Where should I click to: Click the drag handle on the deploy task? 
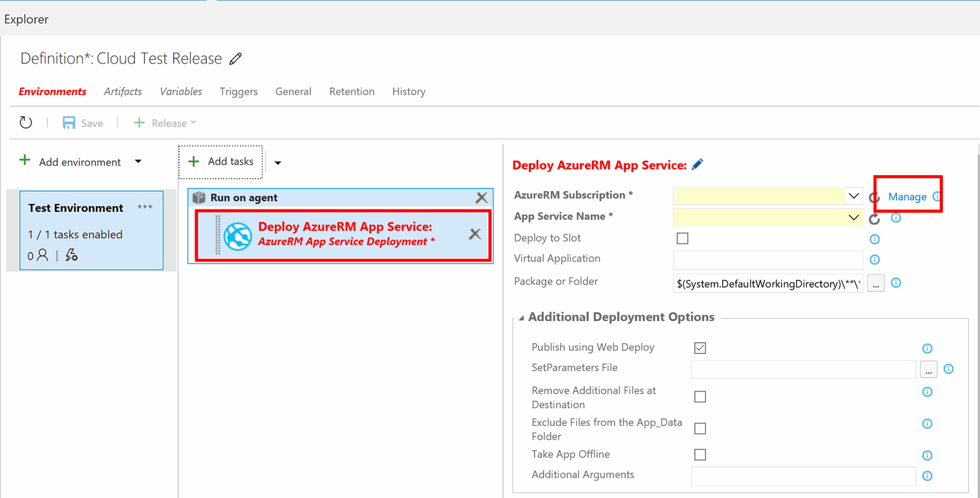(218, 235)
